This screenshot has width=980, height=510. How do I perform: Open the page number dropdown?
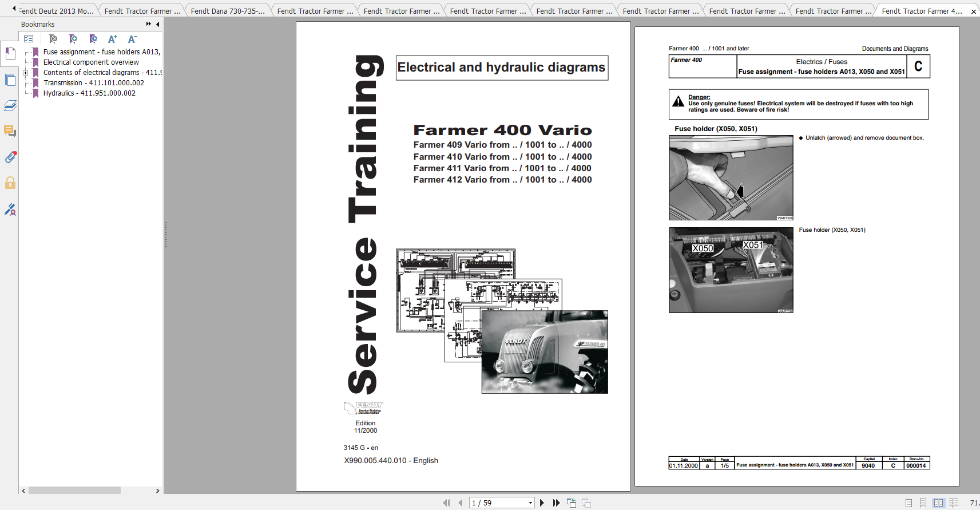coord(530,503)
